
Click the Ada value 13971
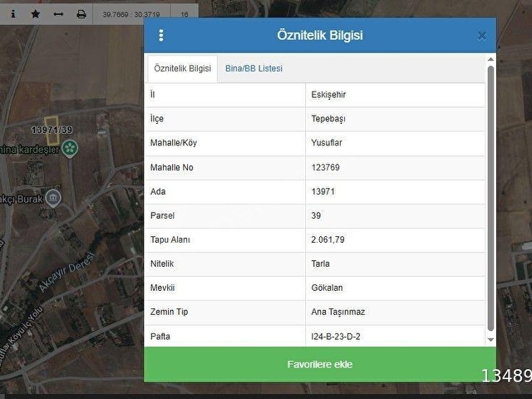tap(323, 191)
